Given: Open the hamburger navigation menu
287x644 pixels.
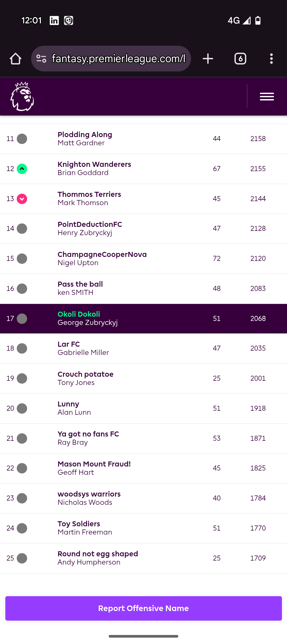Looking at the screenshot, I should 267,96.
